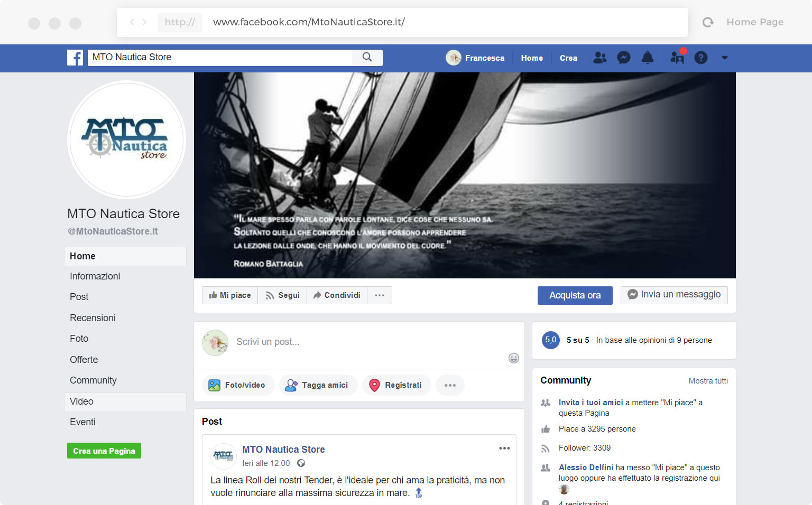Open the help question mark icon
Screen dimensions: 812x505
pos(701,58)
